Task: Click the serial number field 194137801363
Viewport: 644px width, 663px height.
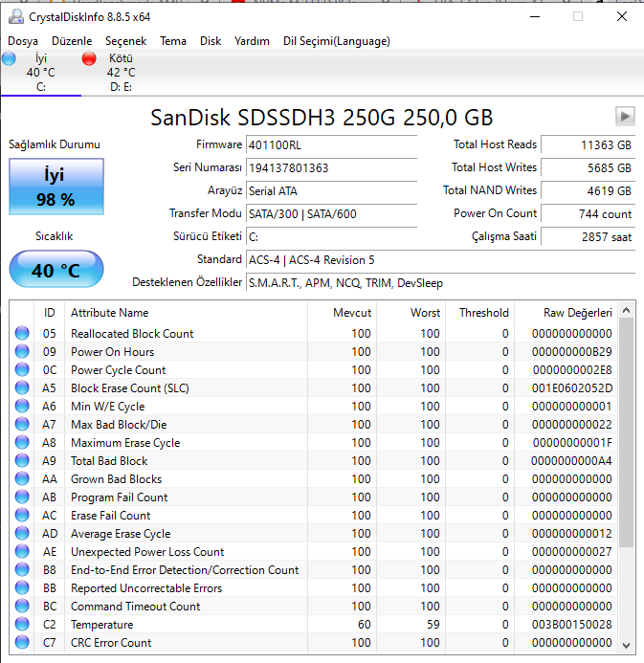Action: pyautogui.click(x=331, y=167)
